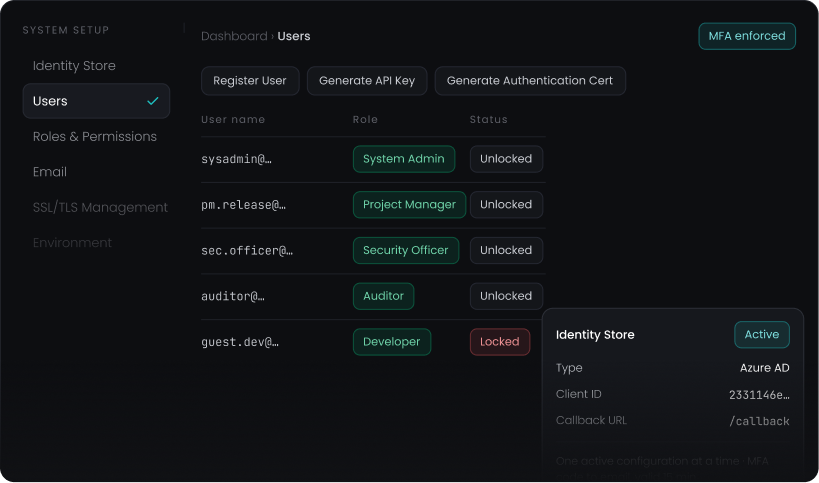Viewport: 819px width, 483px height.
Task: Select the auditor@… user name
Action: (x=233, y=296)
